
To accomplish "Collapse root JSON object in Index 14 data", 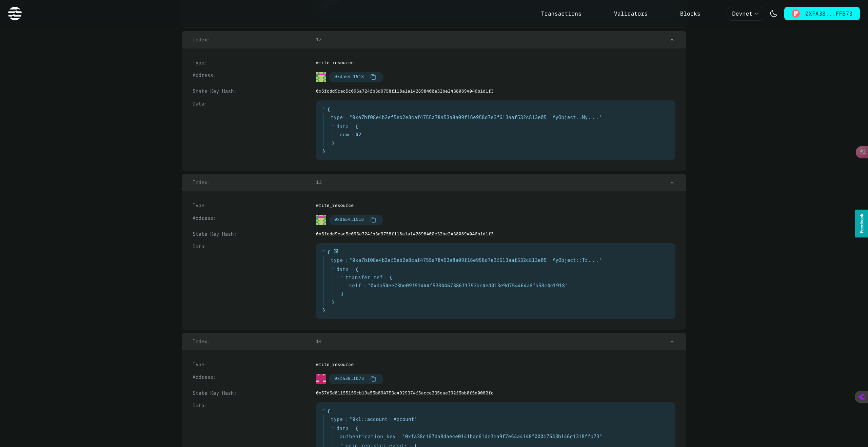I will 324,410.
